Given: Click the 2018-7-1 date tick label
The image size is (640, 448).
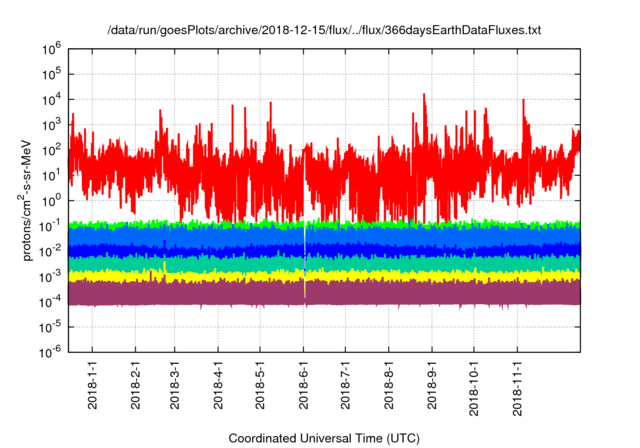Looking at the screenshot, I should coord(346,386).
